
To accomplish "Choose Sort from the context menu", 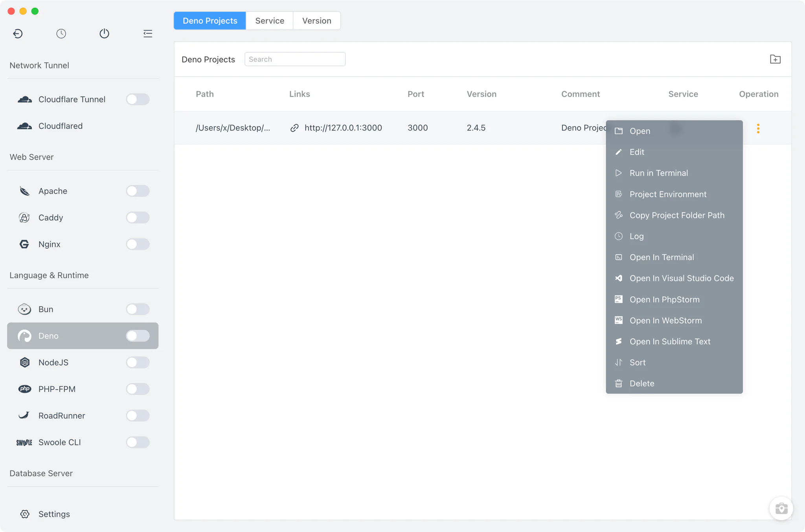I will tap(674, 362).
